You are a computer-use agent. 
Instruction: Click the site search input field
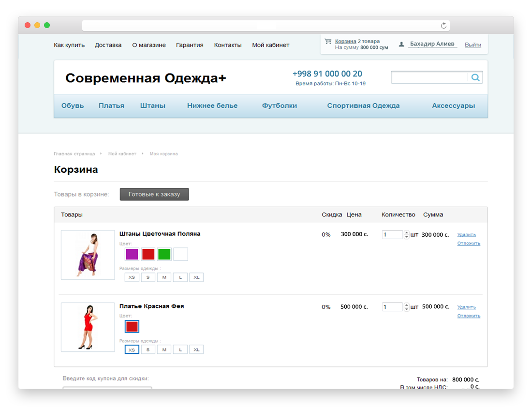(x=429, y=77)
